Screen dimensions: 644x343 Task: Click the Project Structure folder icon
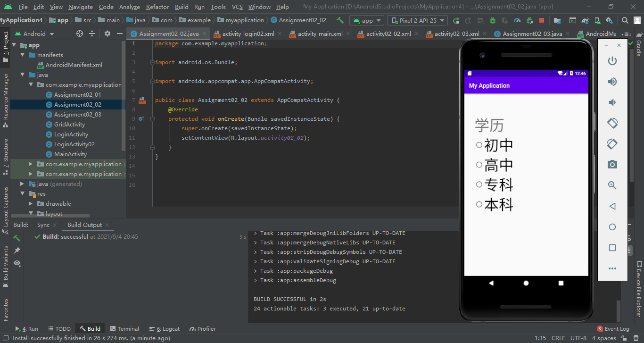click(557, 20)
